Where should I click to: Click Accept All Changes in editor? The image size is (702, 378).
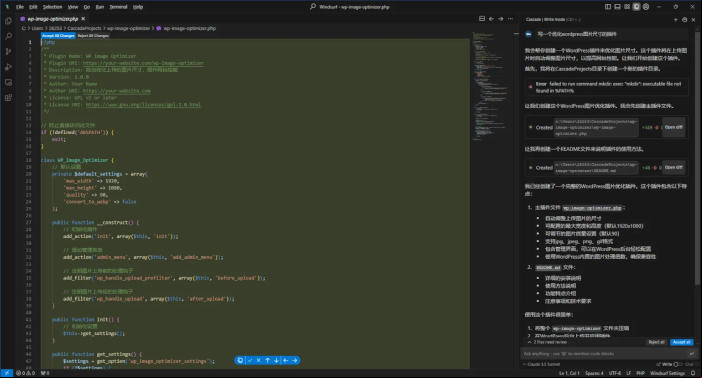point(58,35)
